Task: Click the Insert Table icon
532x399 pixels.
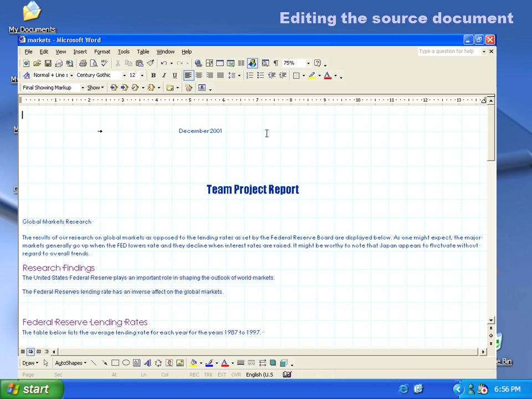Action: coord(220,63)
